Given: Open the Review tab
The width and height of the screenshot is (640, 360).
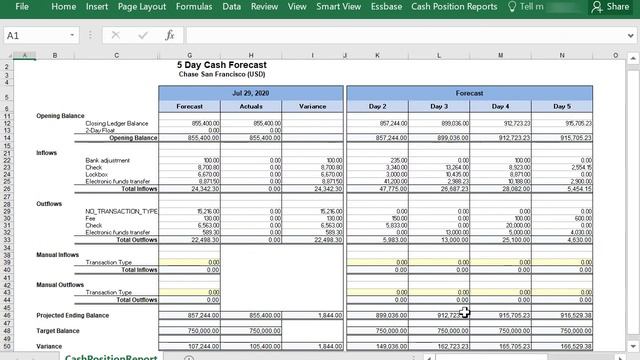Looking at the screenshot, I should (x=264, y=7).
